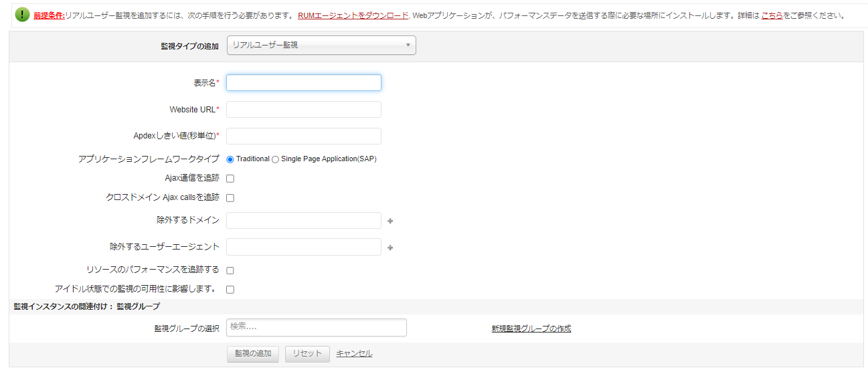Select Single Page Application radio button

[275, 159]
